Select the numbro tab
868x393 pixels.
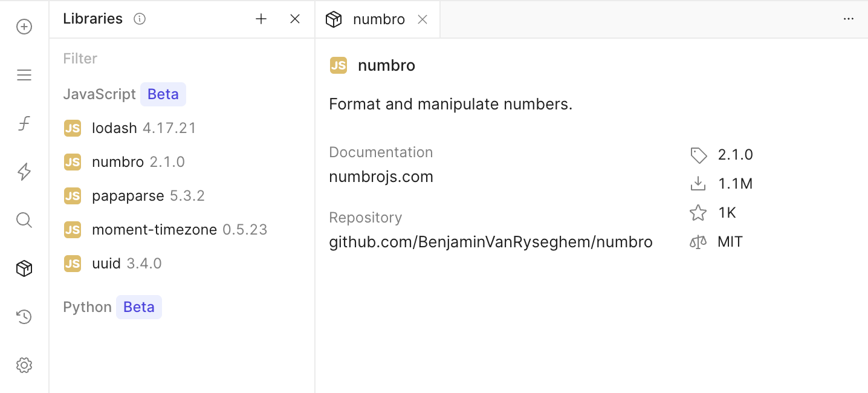(378, 19)
